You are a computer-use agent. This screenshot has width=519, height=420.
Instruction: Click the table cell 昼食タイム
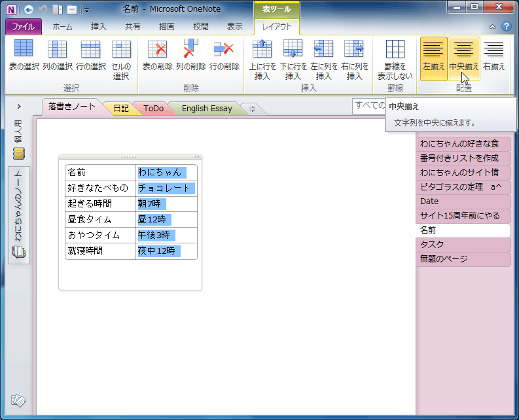tap(100, 219)
